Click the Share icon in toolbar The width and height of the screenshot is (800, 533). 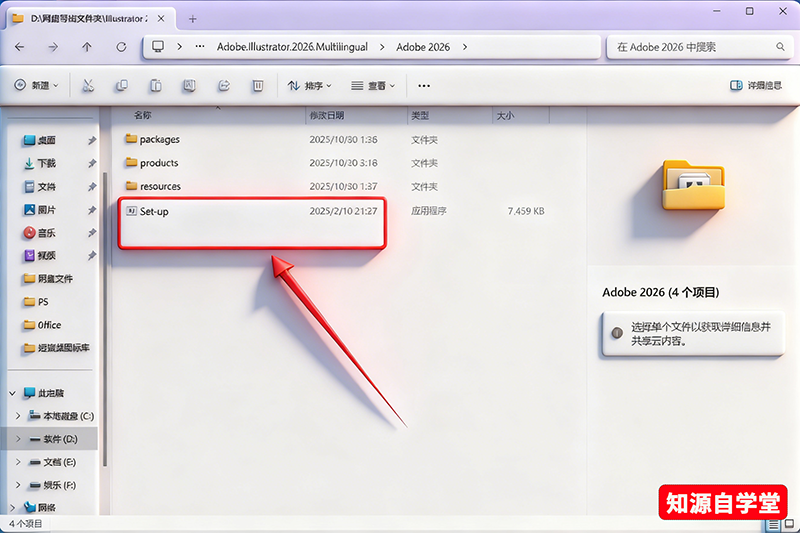[x=224, y=86]
